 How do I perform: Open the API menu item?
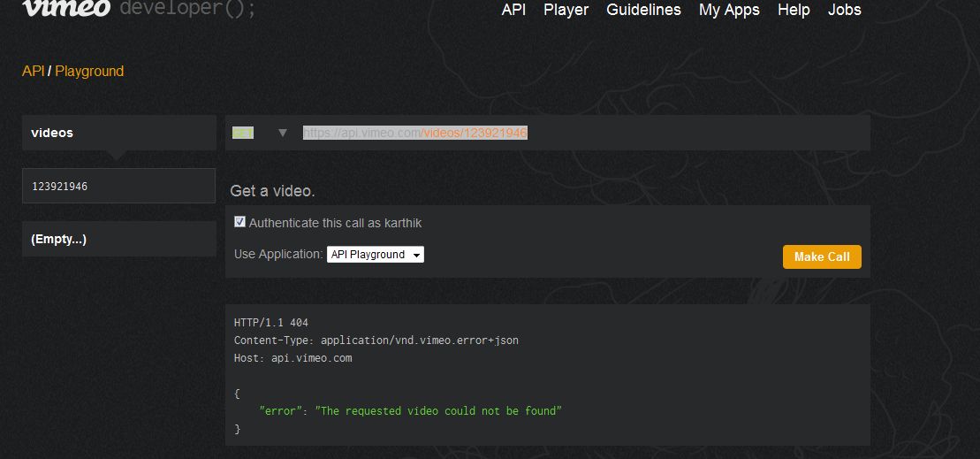(x=513, y=10)
